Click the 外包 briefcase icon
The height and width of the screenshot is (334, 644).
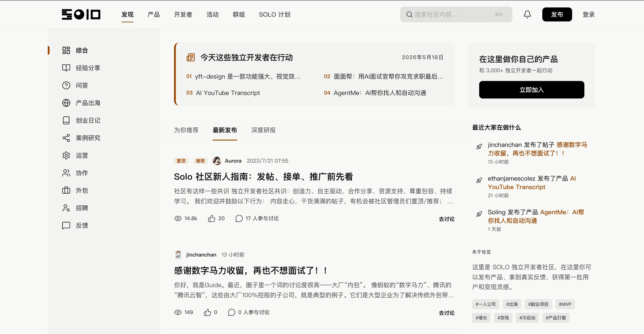tap(66, 190)
